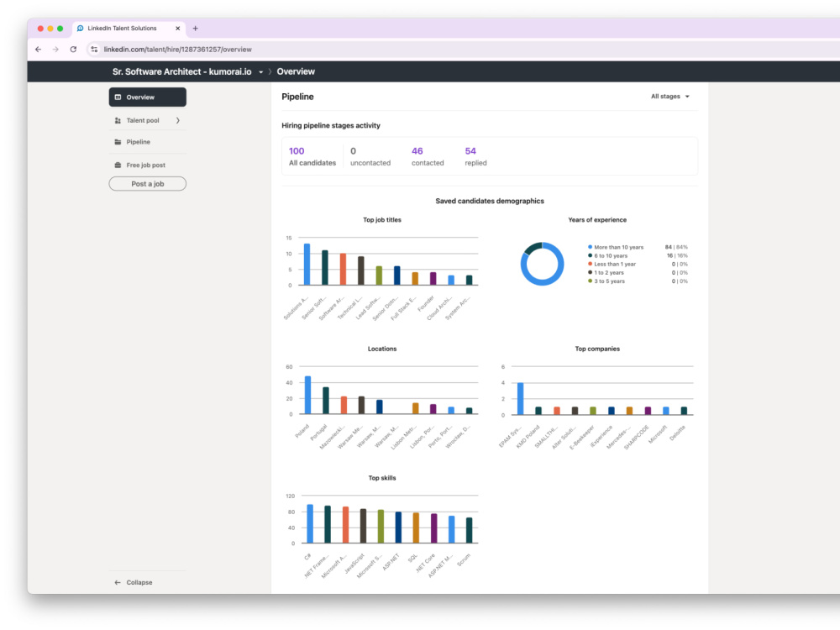Click the Overview sidebar icon
This screenshot has width=840, height=630.
118,97
